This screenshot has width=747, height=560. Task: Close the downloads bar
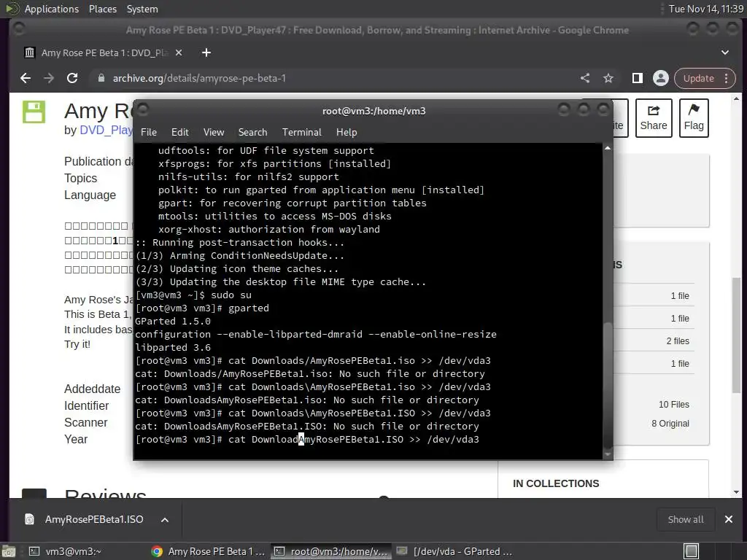point(729,519)
